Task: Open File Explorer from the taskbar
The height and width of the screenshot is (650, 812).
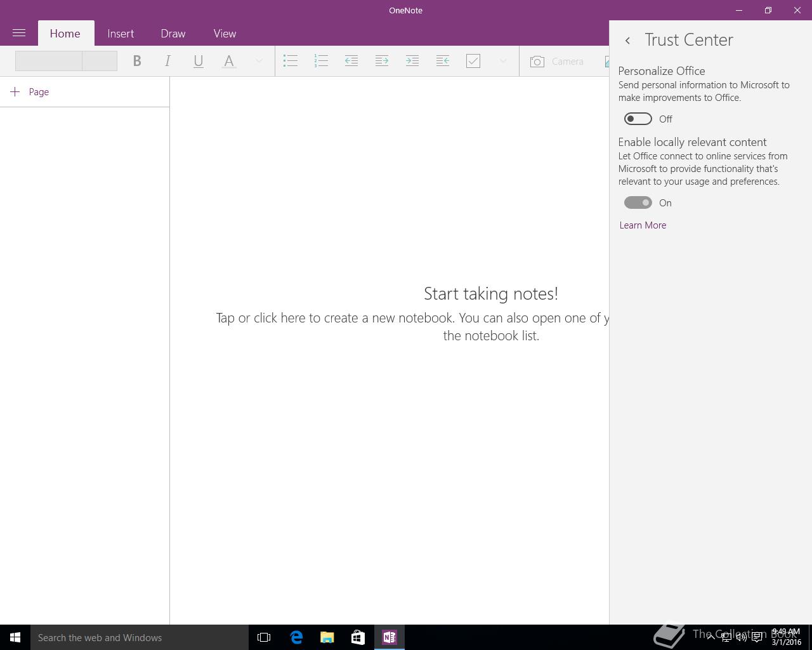Action: (x=327, y=637)
